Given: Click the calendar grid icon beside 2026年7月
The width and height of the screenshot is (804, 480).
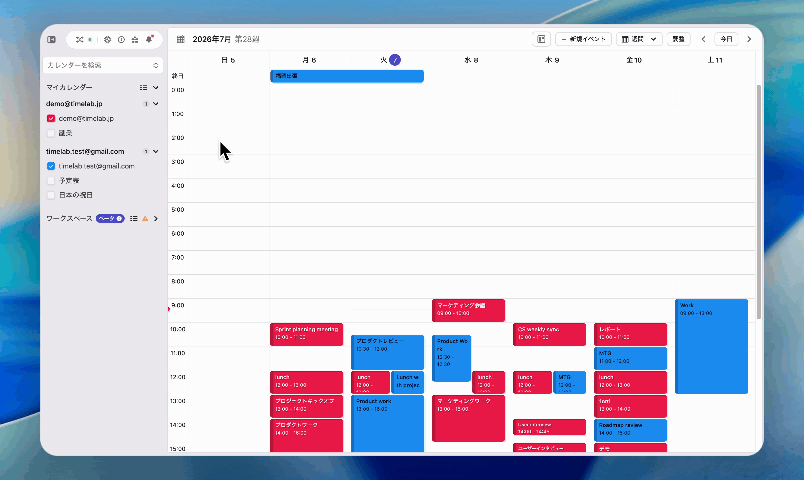Looking at the screenshot, I should click(180, 39).
